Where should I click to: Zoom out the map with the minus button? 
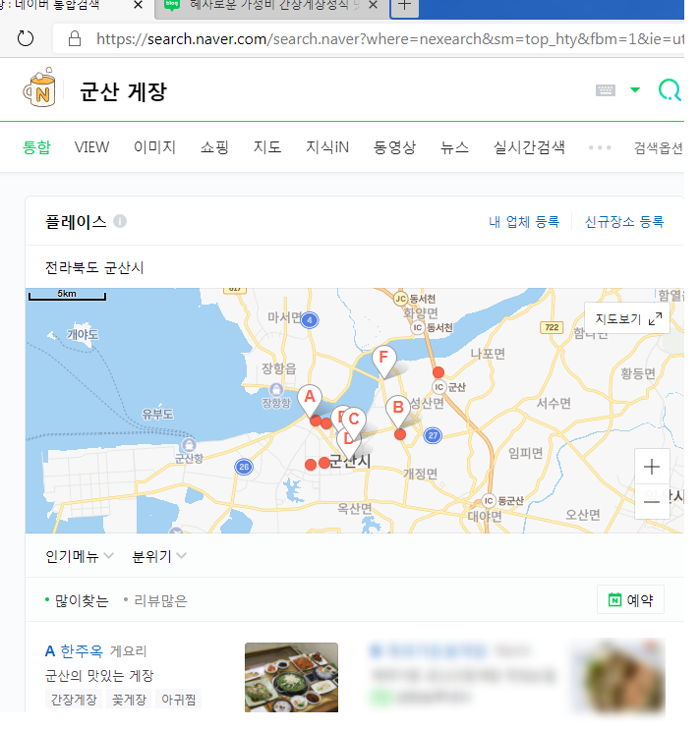652,501
